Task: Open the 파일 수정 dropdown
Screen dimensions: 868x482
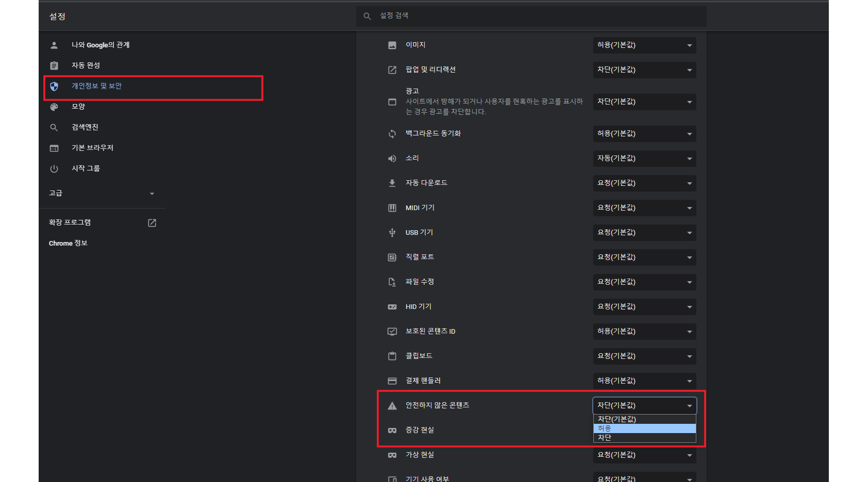Action: (644, 282)
